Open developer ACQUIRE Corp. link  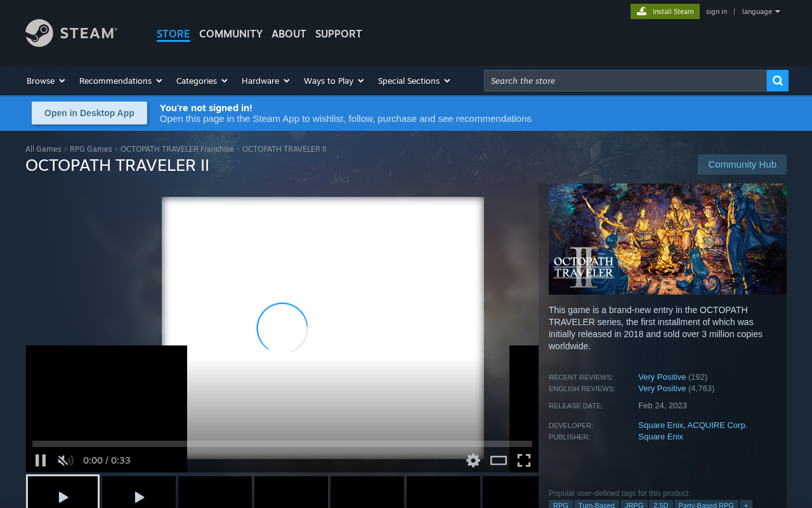(717, 425)
